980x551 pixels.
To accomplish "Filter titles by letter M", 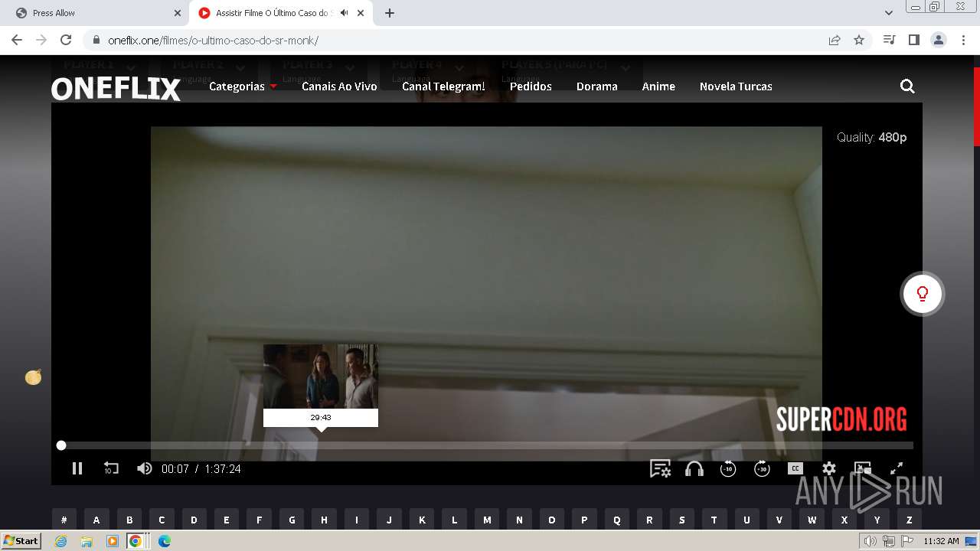I will (487, 520).
